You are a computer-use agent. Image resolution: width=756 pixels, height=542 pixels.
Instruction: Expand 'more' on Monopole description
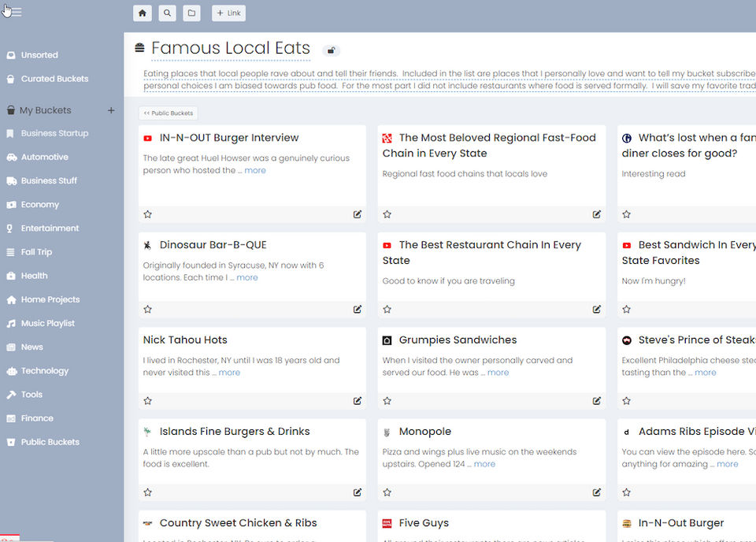pyautogui.click(x=484, y=464)
